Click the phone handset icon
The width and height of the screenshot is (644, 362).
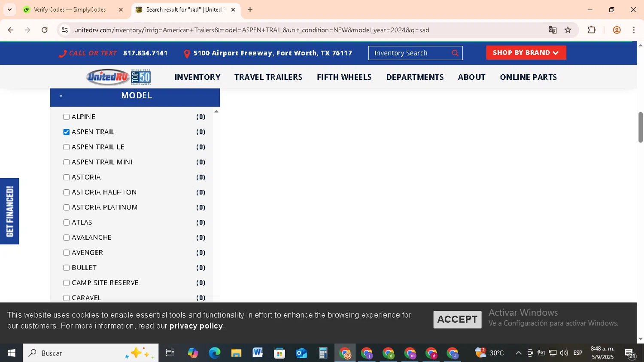pyautogui.click(x=63, y=54)
